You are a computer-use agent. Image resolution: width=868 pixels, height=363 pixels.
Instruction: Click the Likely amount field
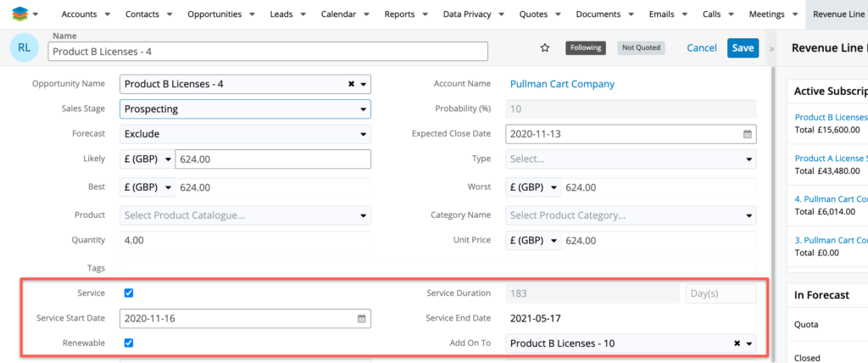tap(273, 159)
